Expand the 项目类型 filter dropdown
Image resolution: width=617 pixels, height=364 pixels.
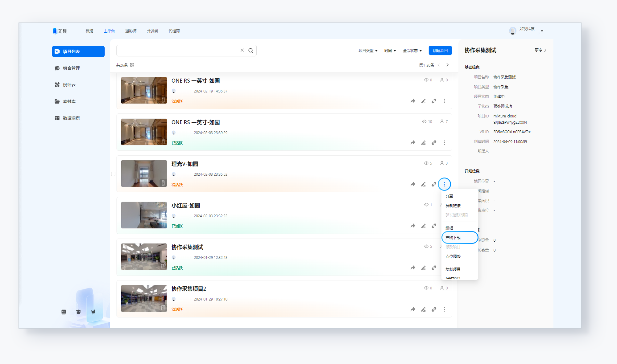point(368,51)
